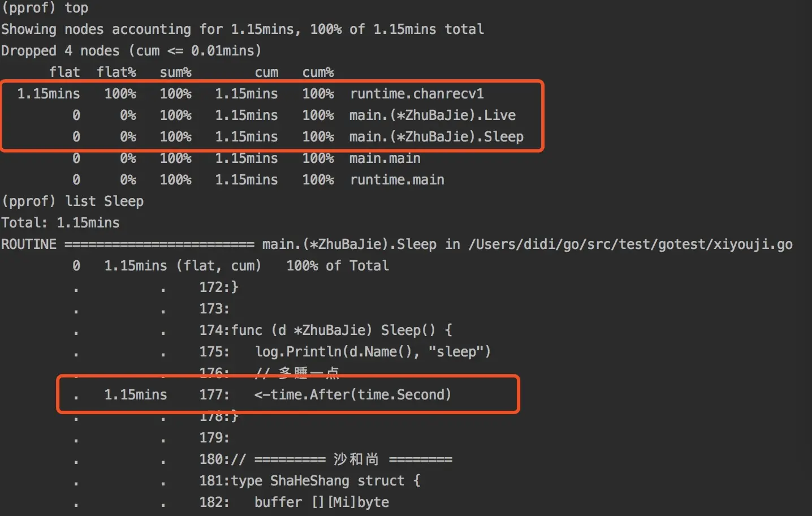Click the cum% column header
The width and height of the screenshot is (812, 516).
tap(318, 72)
